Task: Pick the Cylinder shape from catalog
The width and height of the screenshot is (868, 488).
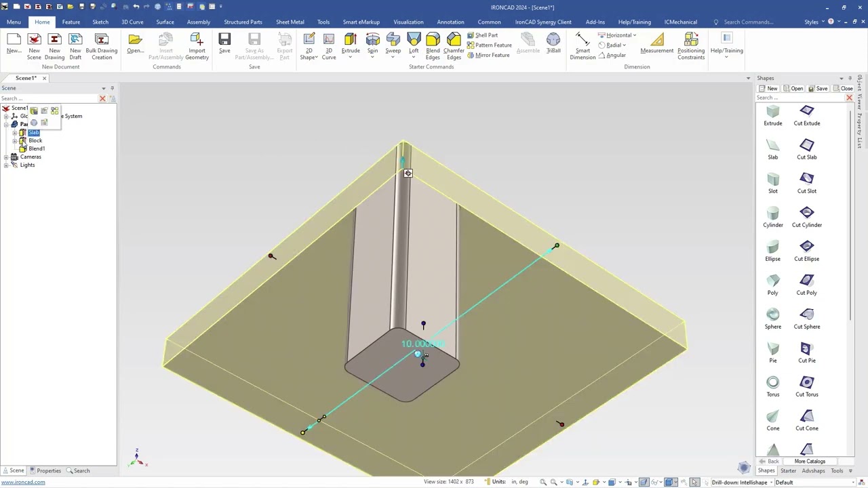Action: click(x=773, y=218)
